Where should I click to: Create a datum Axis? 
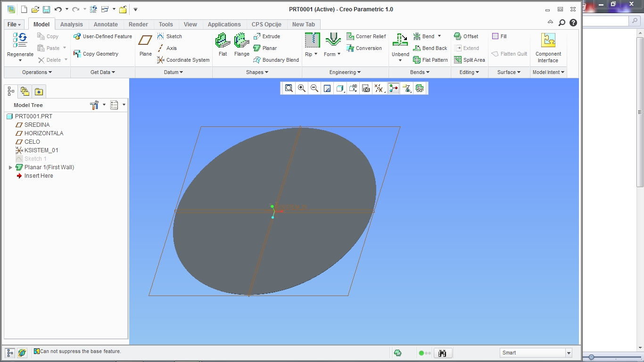tap(167, 48)
